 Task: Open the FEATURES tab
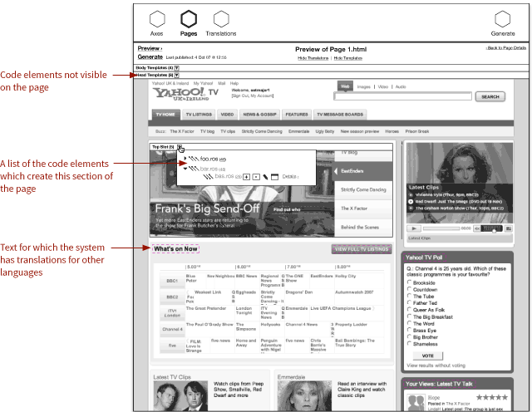tap(297, 115)
